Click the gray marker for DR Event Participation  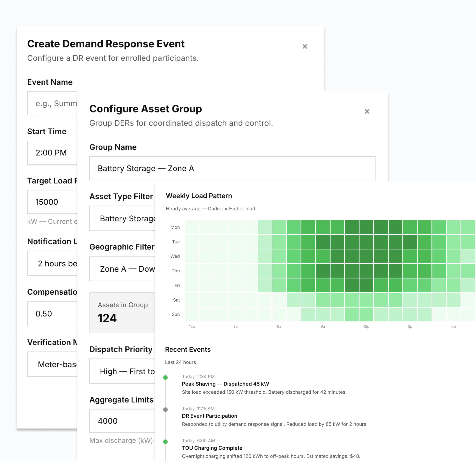[165, 409]
